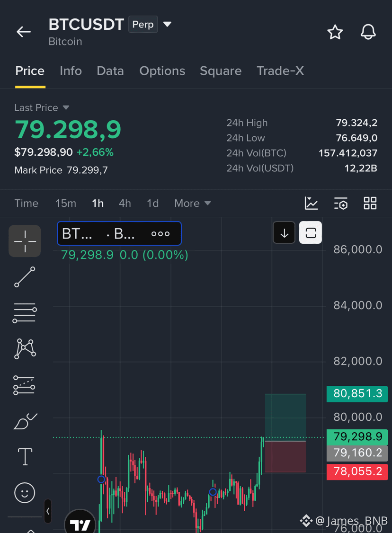Screen dimensions: 392x533
Task: Click the Mark Price 79.299,7 text
Action: pos(61,170)
